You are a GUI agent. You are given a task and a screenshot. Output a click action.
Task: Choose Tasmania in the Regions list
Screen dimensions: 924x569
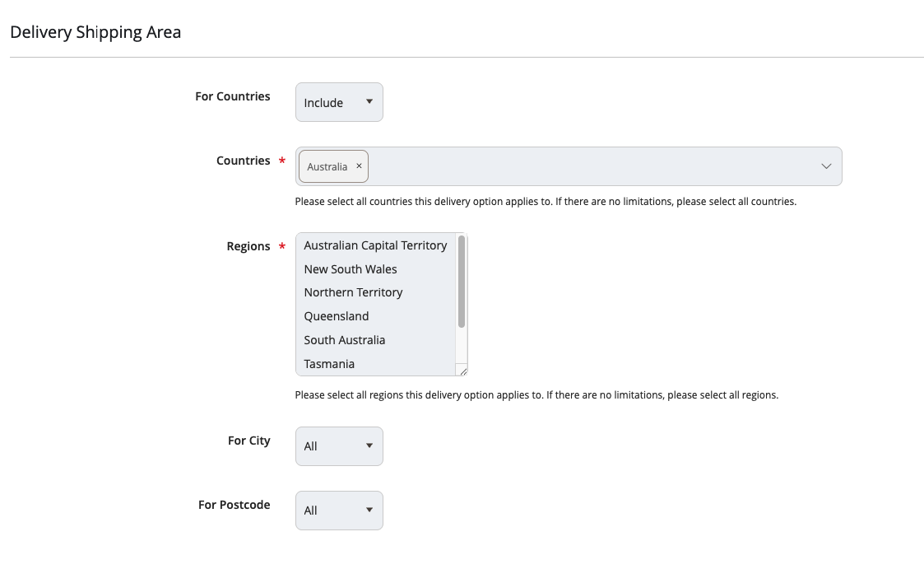pos(329,364)
